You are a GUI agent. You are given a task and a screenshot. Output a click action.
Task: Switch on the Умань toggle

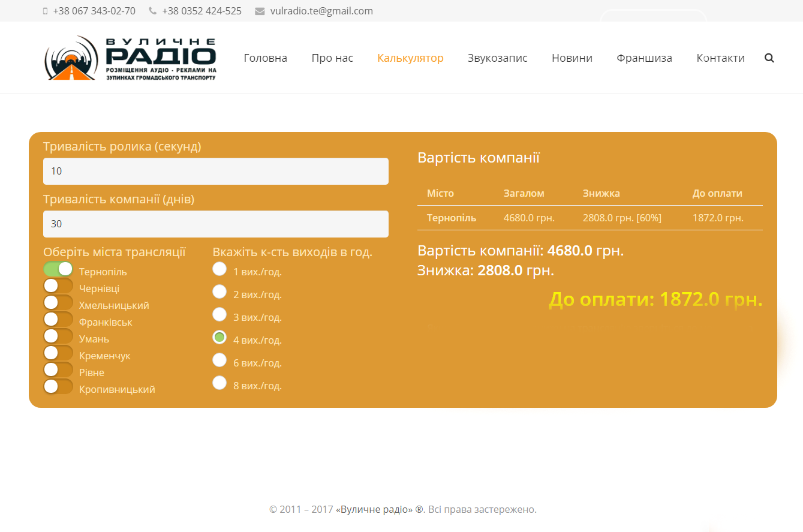[x=58, y=336]
